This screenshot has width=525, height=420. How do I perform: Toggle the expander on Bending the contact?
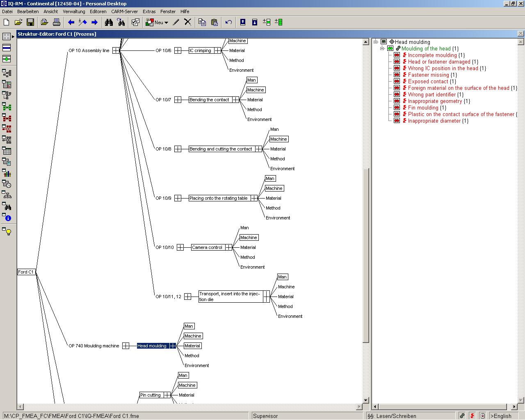pyautogui.click(x=235, y=100)
